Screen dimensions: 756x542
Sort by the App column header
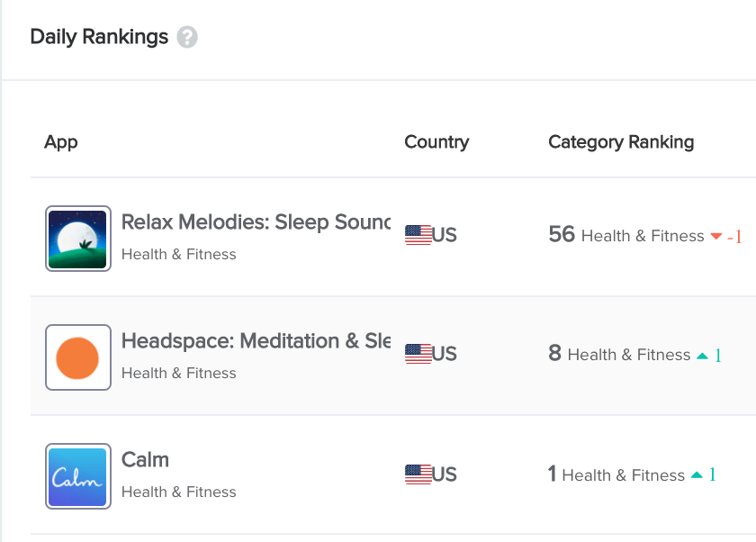click(61, 142)
